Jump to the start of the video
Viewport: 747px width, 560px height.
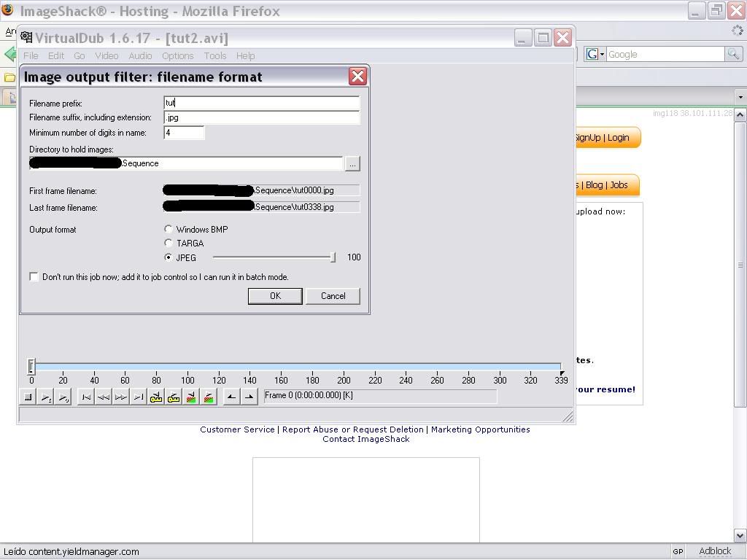86,397
